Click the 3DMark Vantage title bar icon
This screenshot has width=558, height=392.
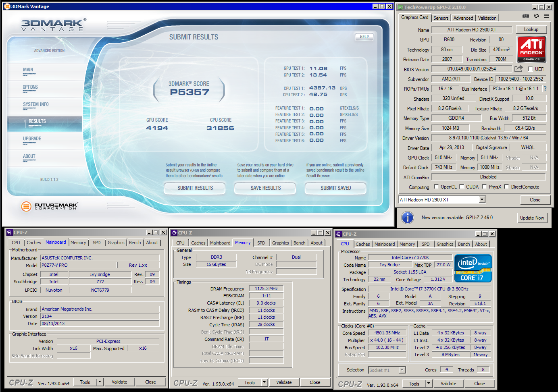point(7,6)
